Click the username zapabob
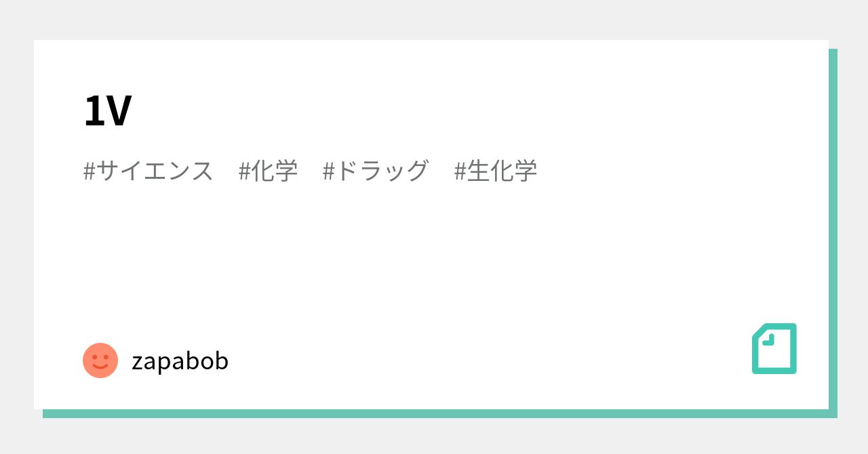The width and height of the screenshot is (868, 454). [x=180, y=361]
